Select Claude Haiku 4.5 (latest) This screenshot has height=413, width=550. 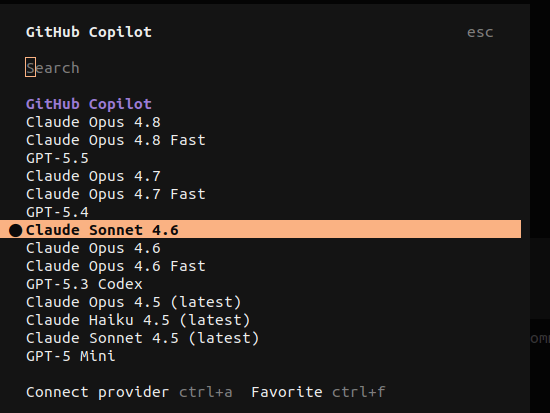point(138,320)
